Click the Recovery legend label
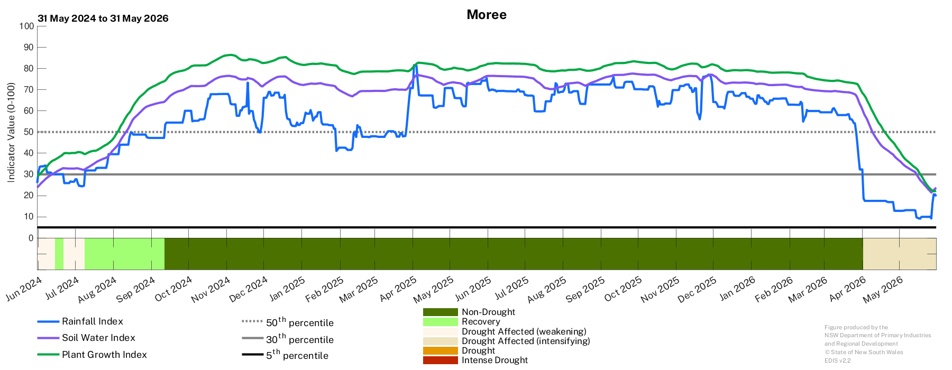The height and width of the screenshot is (370, 952). [481, 321]
